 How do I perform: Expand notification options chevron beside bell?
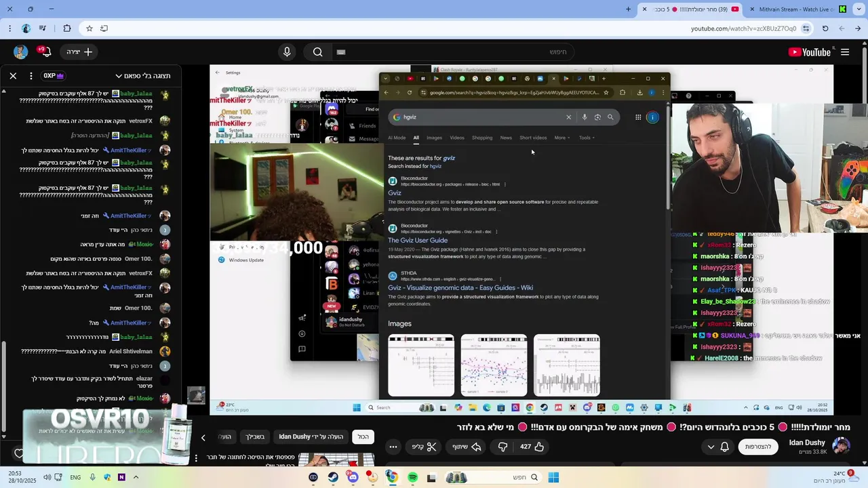pyautogui.click(x=711, y=447)
